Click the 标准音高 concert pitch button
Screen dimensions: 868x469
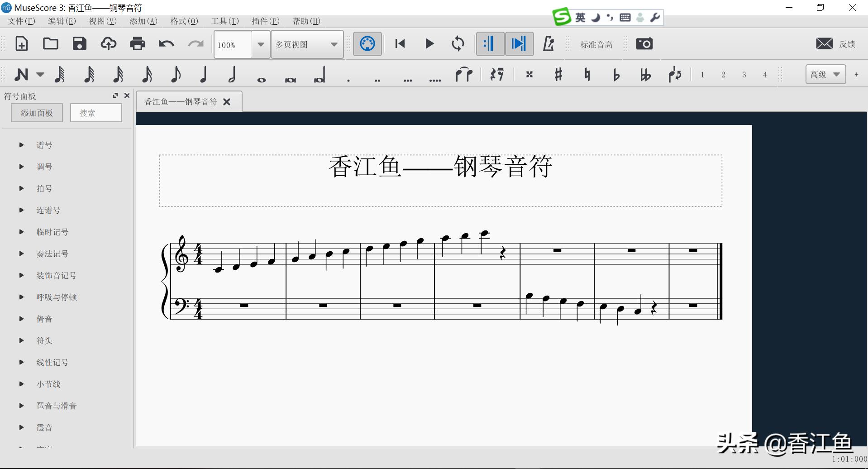596,44
